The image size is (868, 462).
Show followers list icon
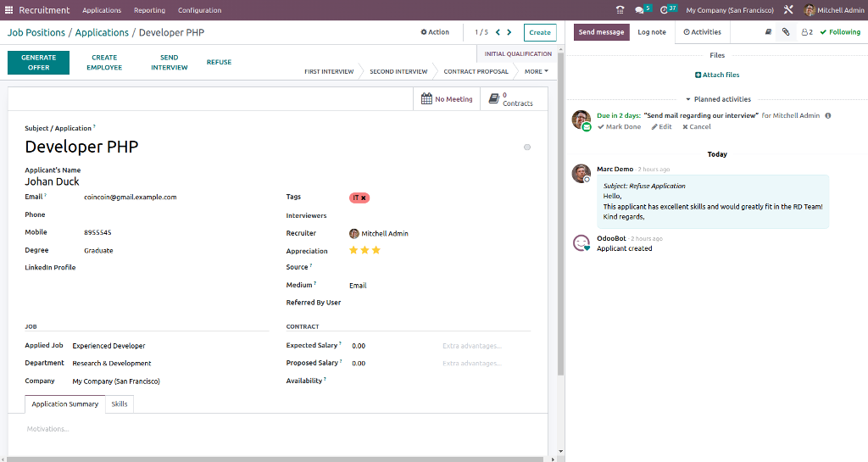[806, 32]
